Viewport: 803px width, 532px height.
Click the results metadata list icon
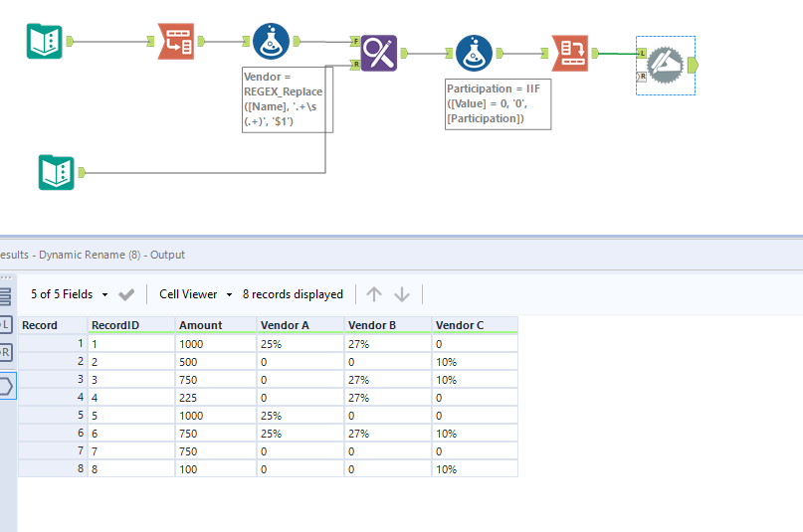click(x=6, y=295)
